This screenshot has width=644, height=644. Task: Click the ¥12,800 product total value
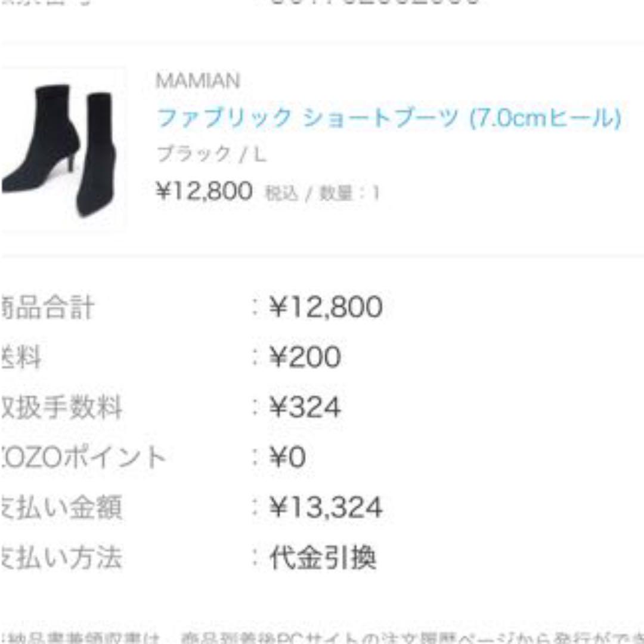pos(326,306)
